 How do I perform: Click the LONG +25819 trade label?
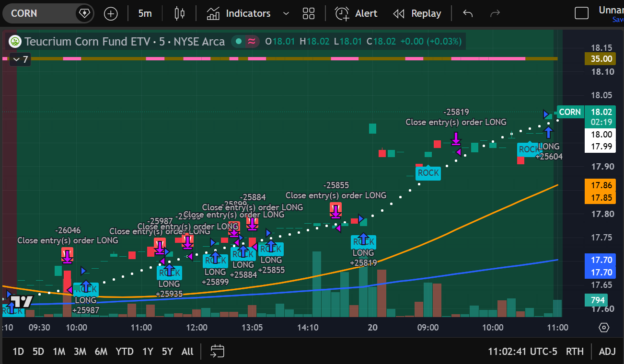[363, 258]
